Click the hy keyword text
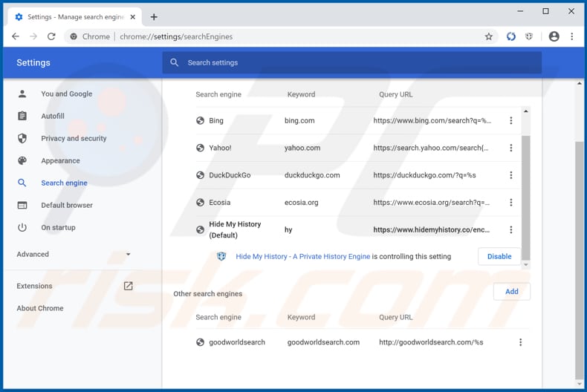This screenshot has width=587, height=392. point(288,229)
